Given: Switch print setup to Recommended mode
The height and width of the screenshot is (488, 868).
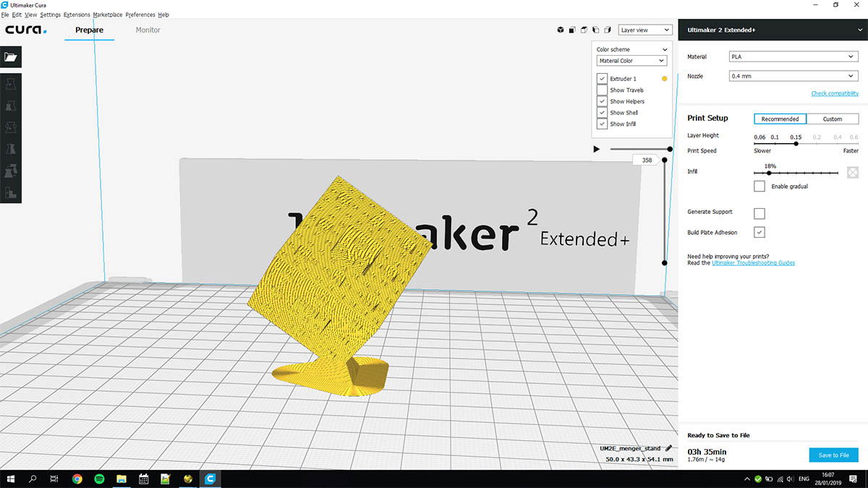Looking at the screenshot, I should pyautogui.click(x=780, y=119).
